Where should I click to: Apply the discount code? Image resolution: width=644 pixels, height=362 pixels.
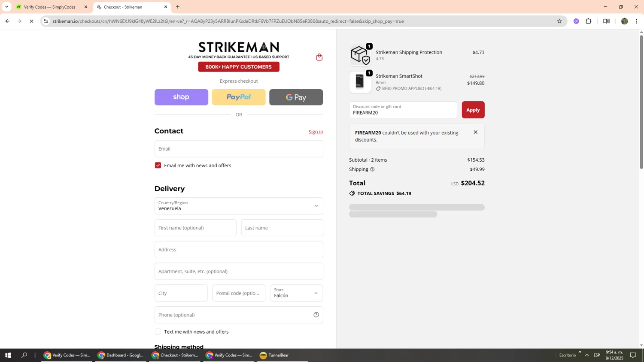[x=473, y=110]
